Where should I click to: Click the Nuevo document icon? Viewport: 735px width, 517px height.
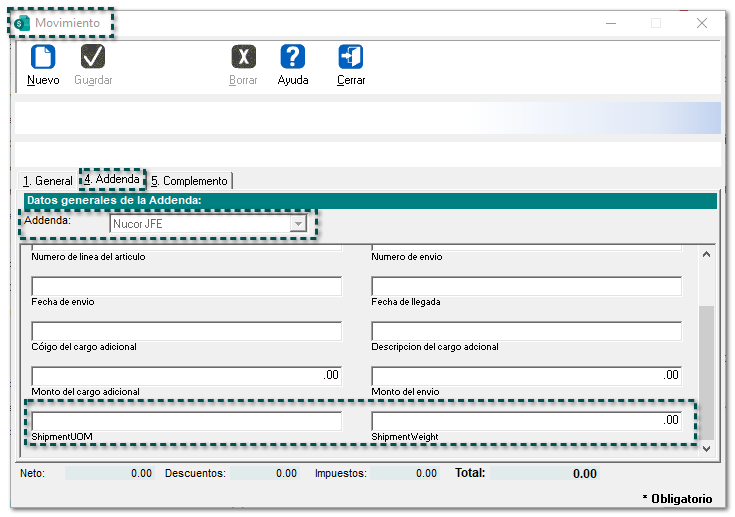43,57
